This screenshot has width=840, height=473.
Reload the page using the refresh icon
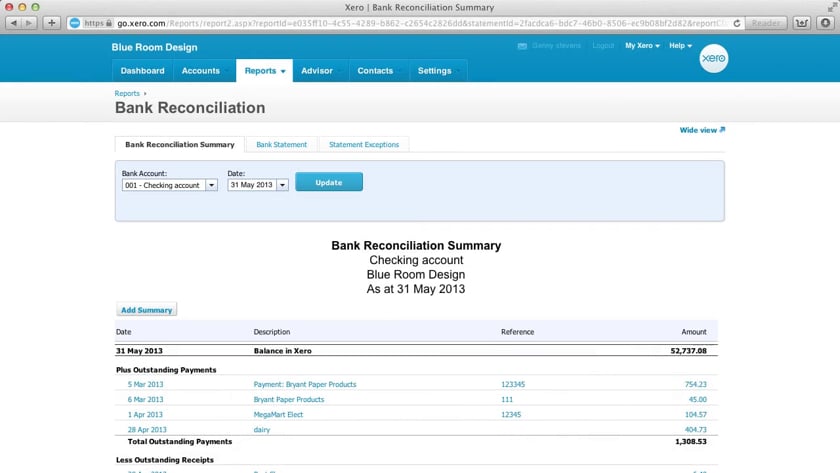point(737,23)
